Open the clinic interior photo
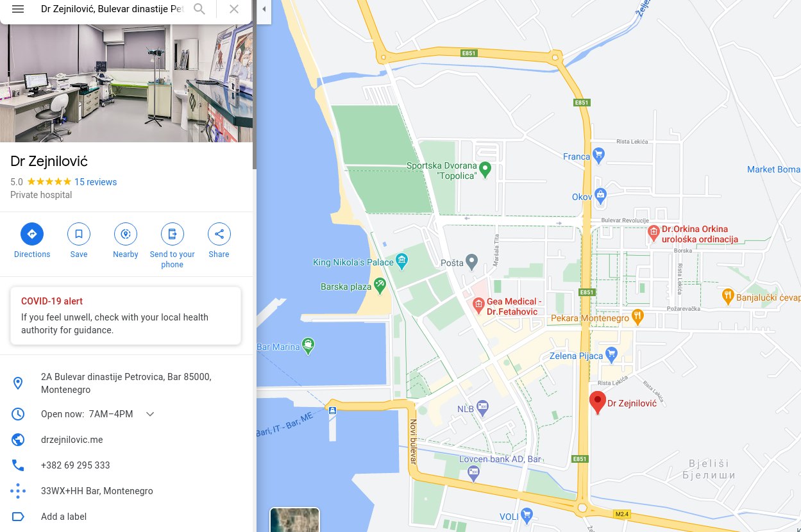Viewport: 801px width, 532px height. tap(126, 83)
